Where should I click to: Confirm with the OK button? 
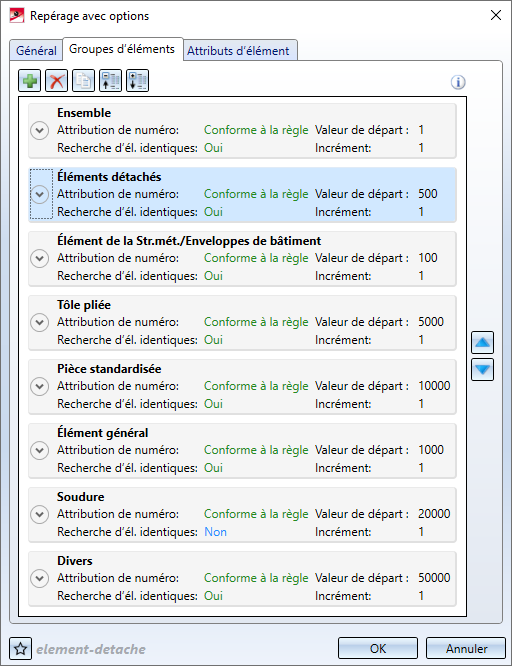378,649
